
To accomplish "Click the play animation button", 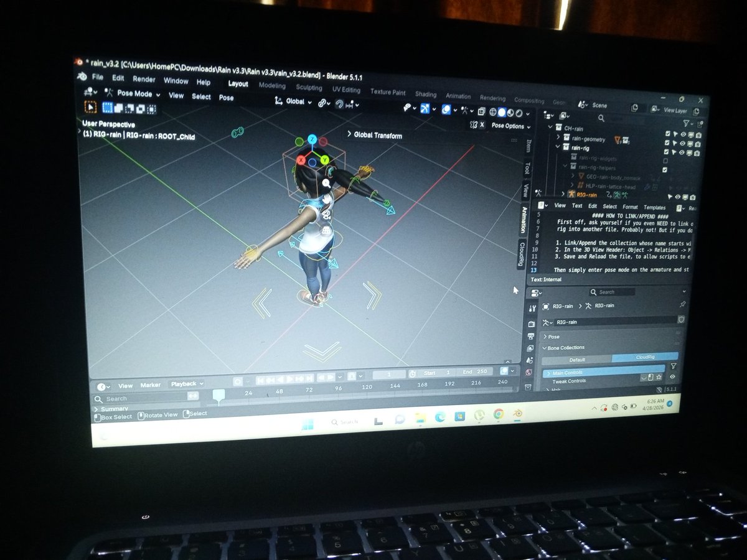I will pyautogui.click(x=289, y=378).
